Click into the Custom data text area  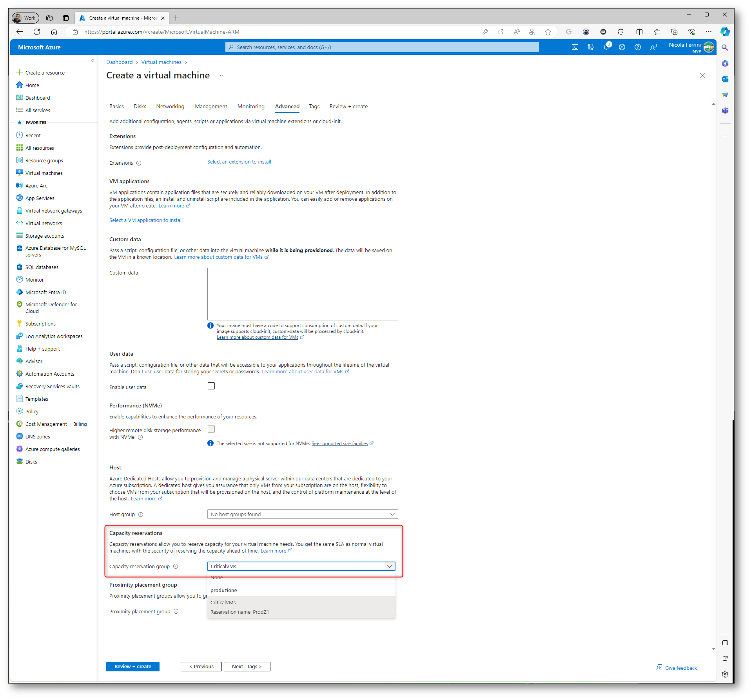(303, 294)
